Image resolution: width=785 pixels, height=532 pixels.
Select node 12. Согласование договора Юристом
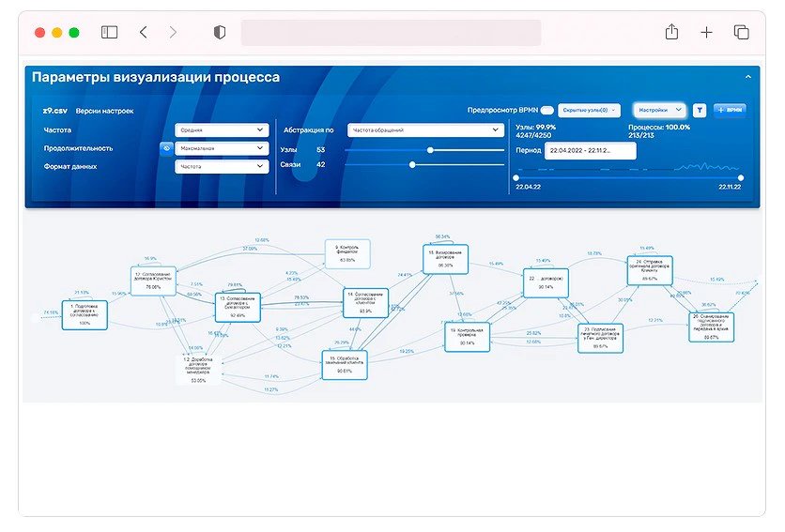(153, 281)
